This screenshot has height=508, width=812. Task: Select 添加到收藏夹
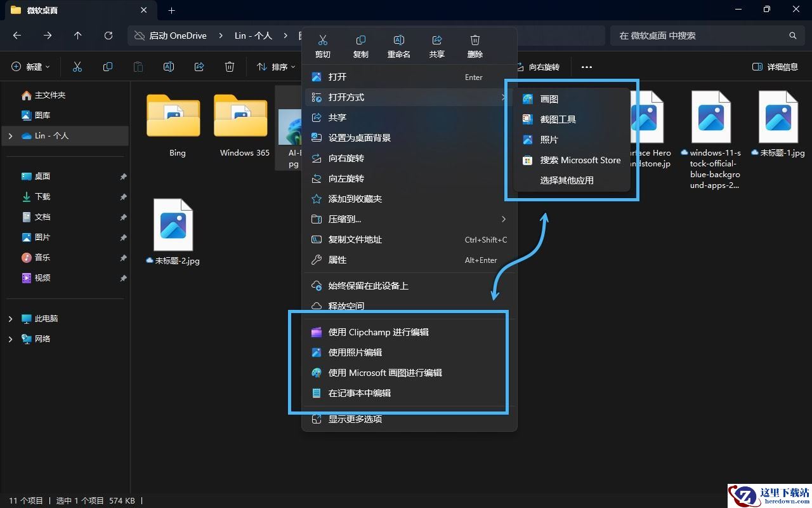point(410,199)
